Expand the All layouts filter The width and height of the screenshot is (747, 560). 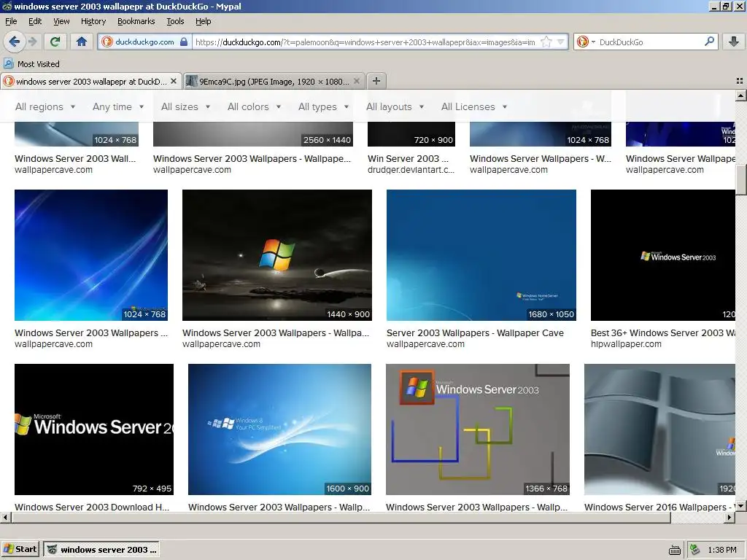coord(395,106)
